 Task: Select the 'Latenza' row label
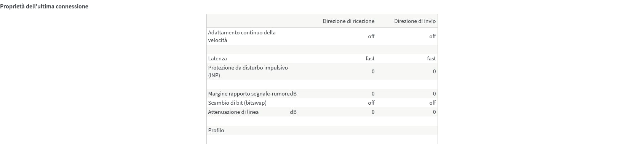click(x=217, y=58)
